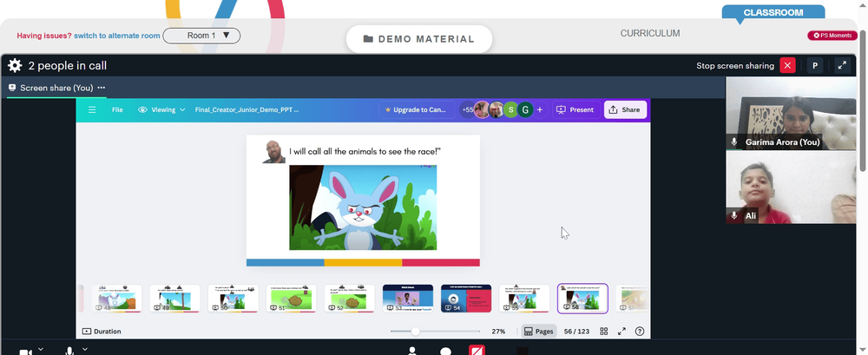Select slide thumbnail 51
868x355 pixels.
pos(291,299)
